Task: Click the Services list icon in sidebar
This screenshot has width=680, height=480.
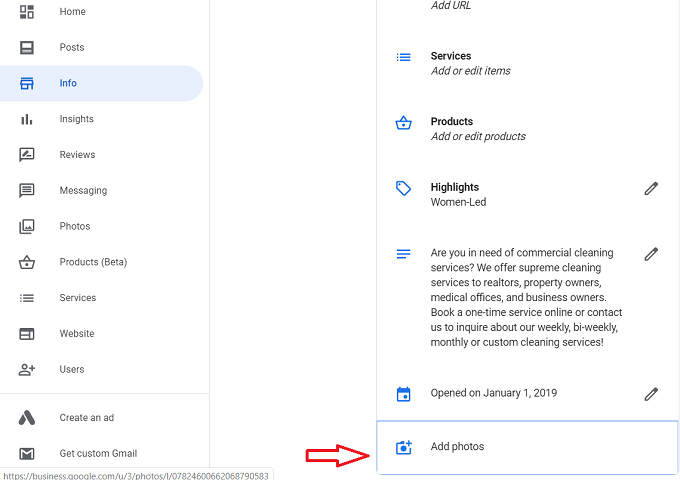Action: [27, 298]
